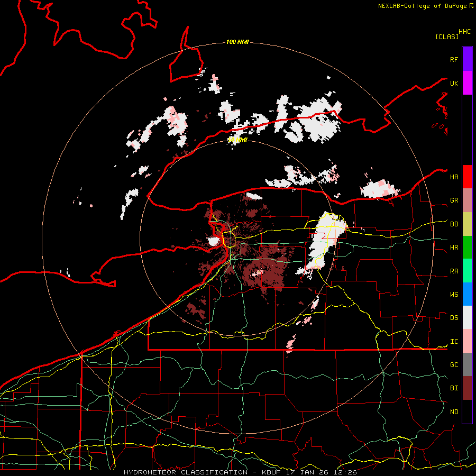Click the GC legend label
Viewport: 476px width, 476px height.
[454, 364]
